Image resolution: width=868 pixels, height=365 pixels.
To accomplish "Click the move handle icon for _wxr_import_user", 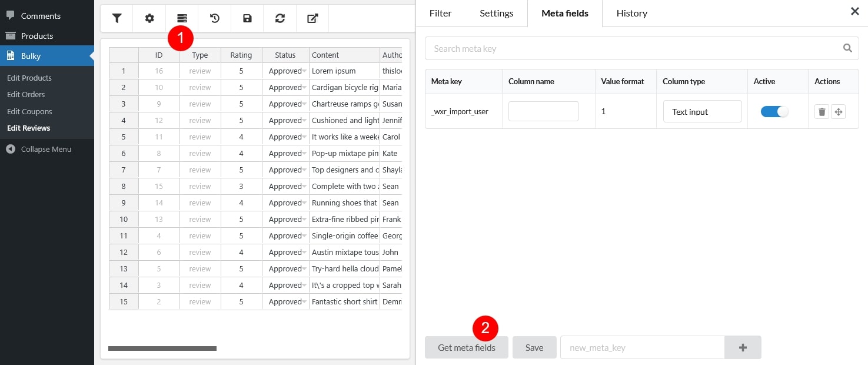I will (x=838, y=111).
